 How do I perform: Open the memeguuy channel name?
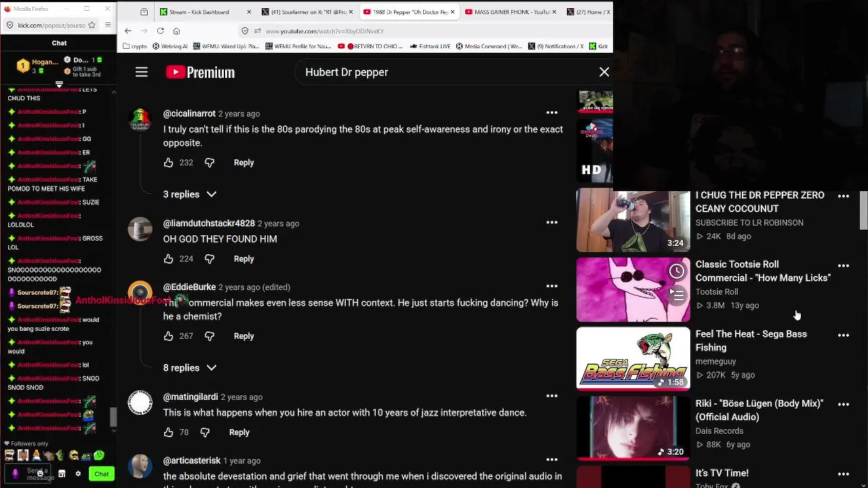click(x=715, y=361)
